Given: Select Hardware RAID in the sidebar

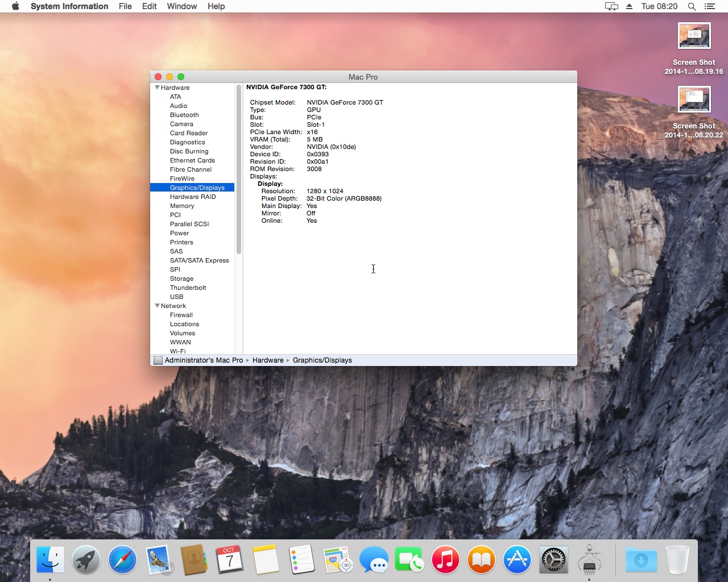Looking at the screenshot, I should [x=192, y=197].
